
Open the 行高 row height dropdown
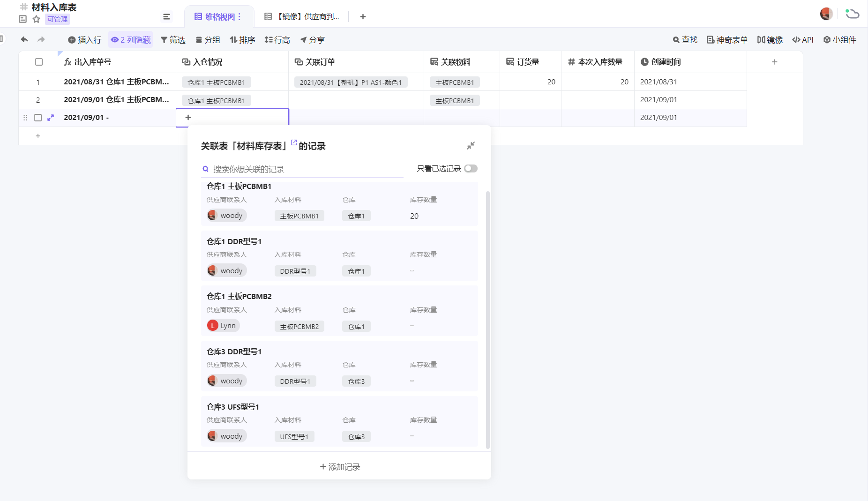[x=277, y=40]
